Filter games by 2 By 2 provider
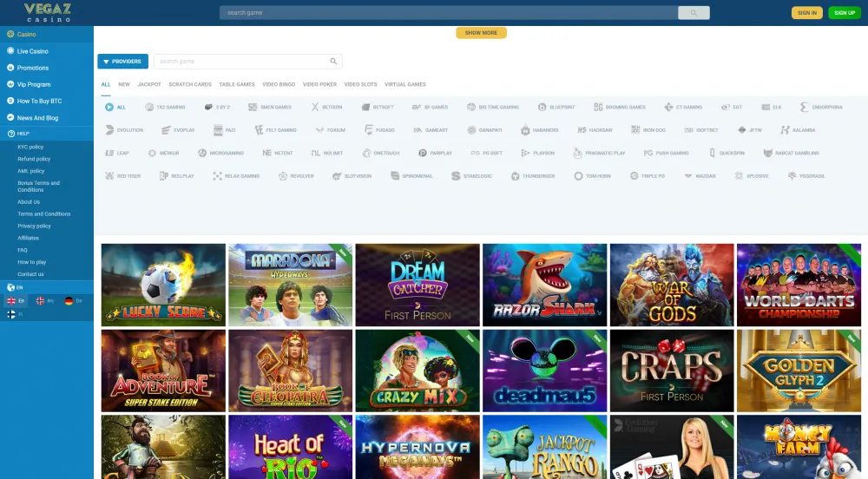This screenshot has width=868, height=479. 217,108
